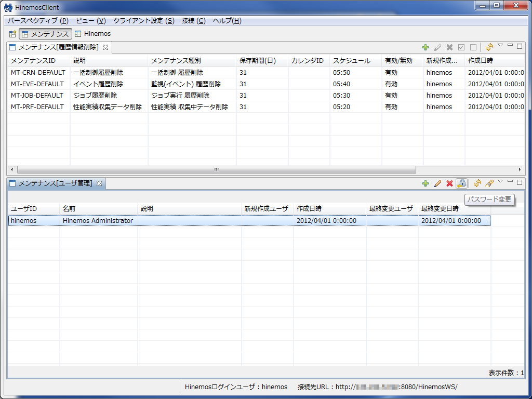
Task: Select the MT-JOB-DEFAULT row
Action: tap(267, 96)
